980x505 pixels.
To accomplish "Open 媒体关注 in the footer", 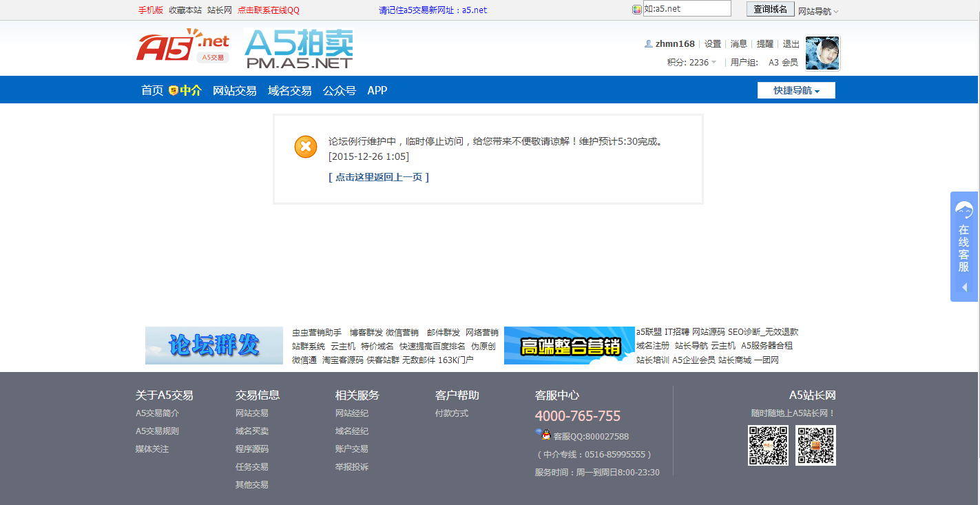I will point(152,449).
